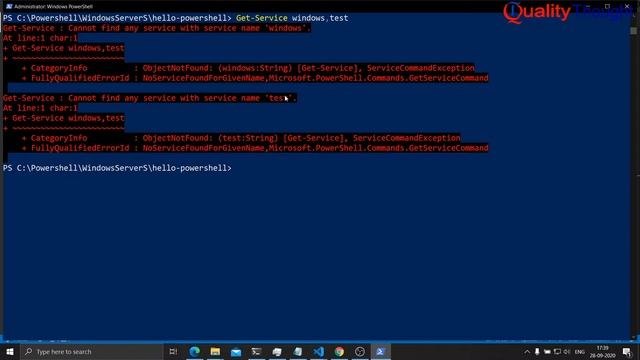
Task: Click the last empty PowerShell prompt line
Action: [117, 168]
